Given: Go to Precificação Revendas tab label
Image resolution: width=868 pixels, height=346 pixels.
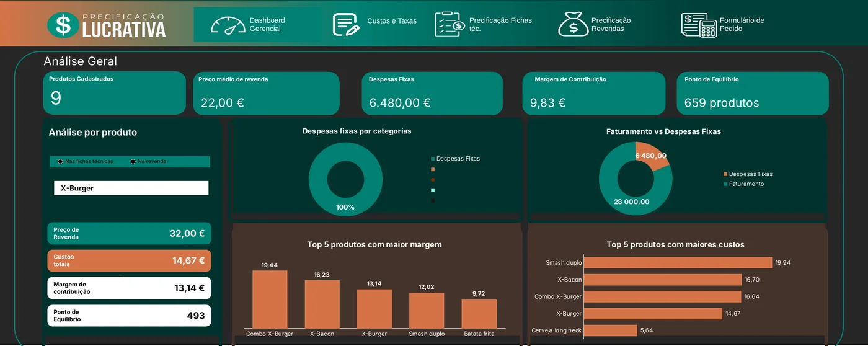Looking at the screenshot, I should 611,25.
